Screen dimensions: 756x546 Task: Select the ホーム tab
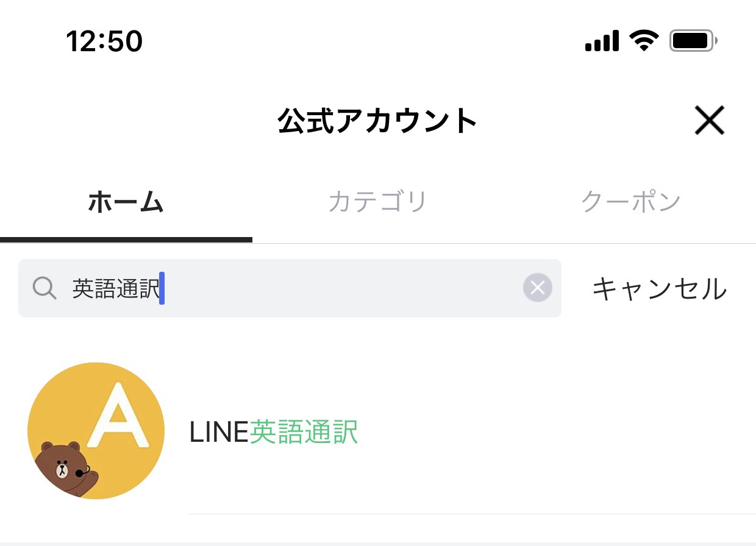(126, 202)
